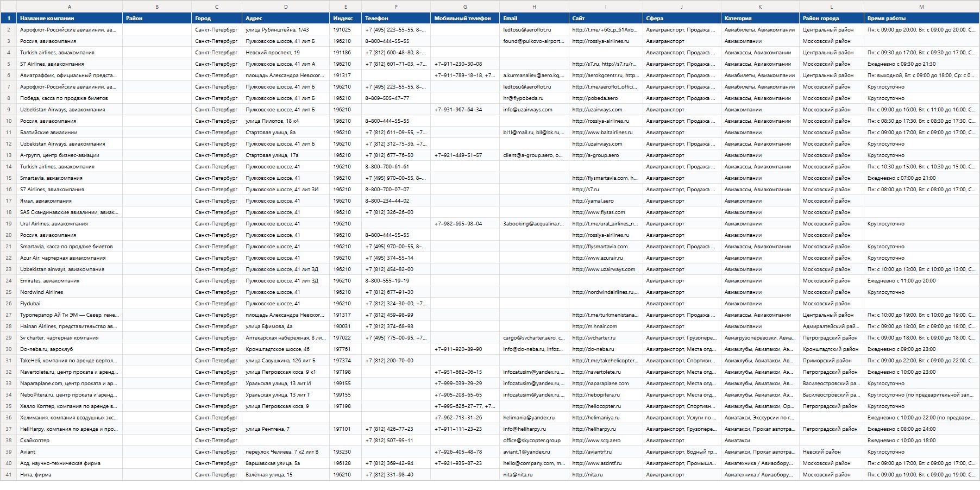Image resolution: width=980 pixels, height=490 pixels.
Task: Select mobile cell '+7–911–230–30–08'
Action: pyautogui.click(x=465, y=64)
